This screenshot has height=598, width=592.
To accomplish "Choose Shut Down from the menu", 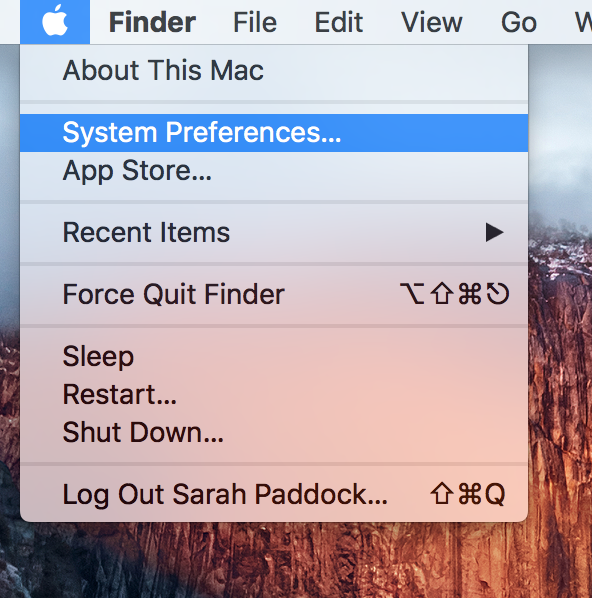I will coord(274,432).
